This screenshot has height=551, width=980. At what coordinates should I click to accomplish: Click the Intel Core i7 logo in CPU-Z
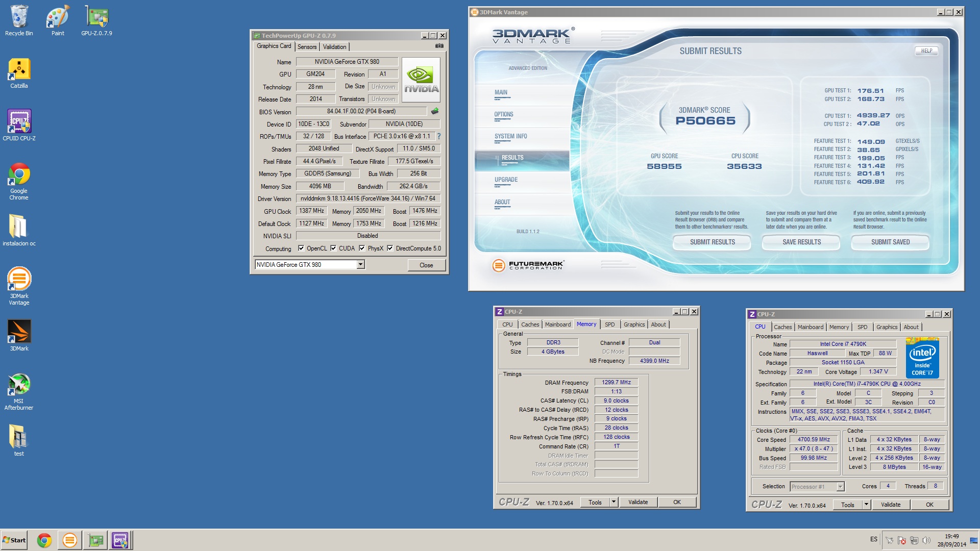pyautogui.click(x=922, y=358)
